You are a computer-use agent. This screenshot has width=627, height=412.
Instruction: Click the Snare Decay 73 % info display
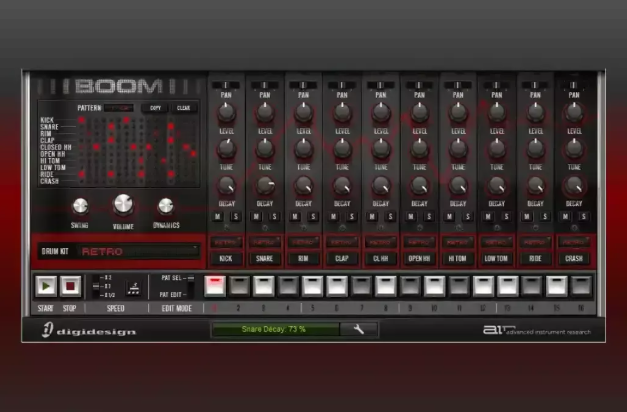click(x=275, y=330)
